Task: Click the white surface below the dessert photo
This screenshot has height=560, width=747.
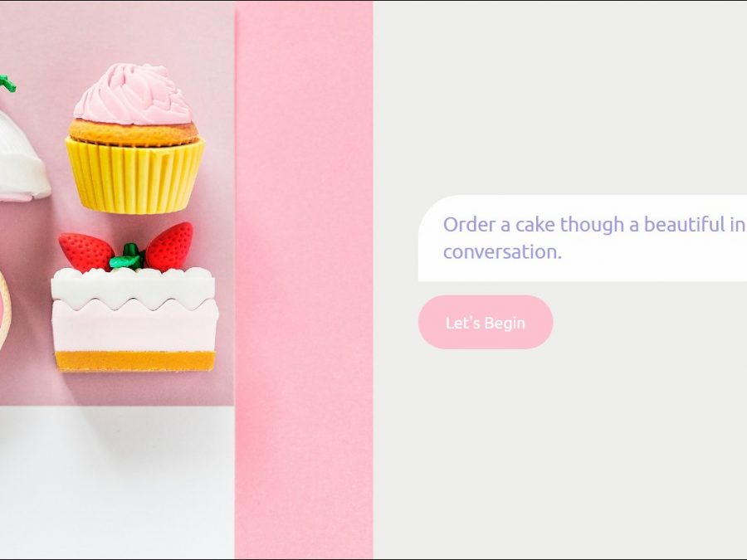Action: (117, 482)
